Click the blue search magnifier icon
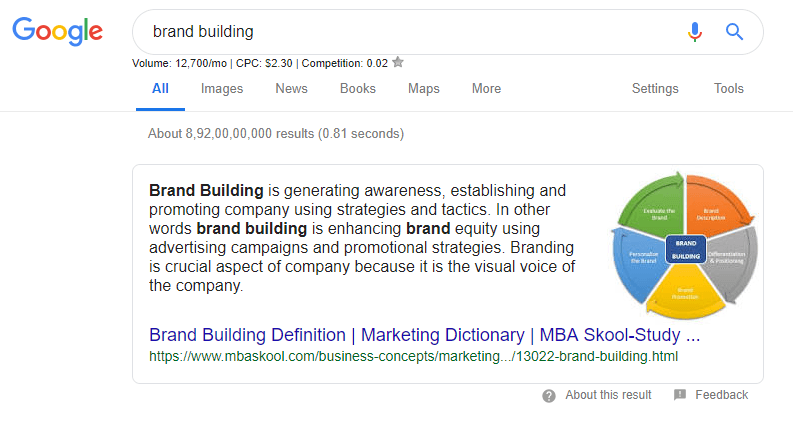Viewport: 793px width, 428px height. point(735,32)
